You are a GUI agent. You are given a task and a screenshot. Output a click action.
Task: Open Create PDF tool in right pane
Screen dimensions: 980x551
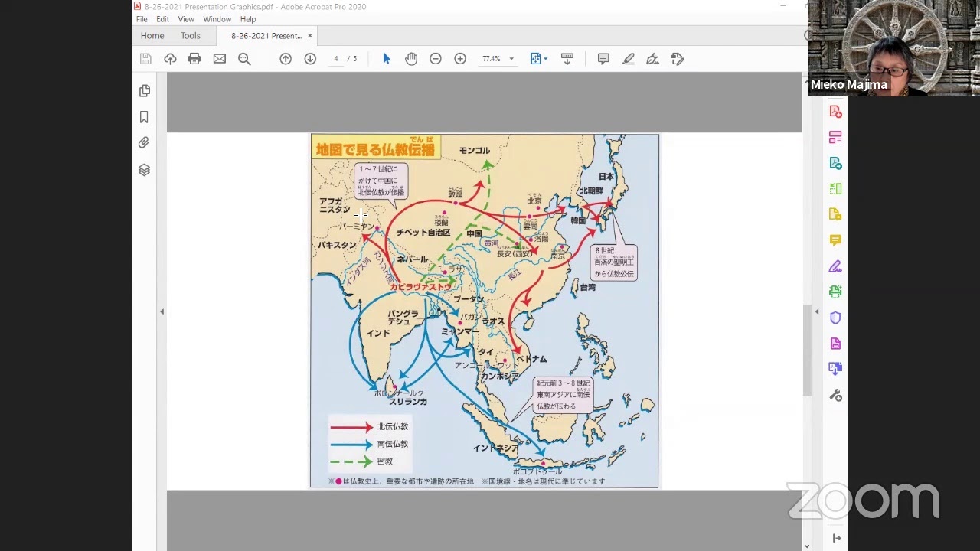pos(835,112)
